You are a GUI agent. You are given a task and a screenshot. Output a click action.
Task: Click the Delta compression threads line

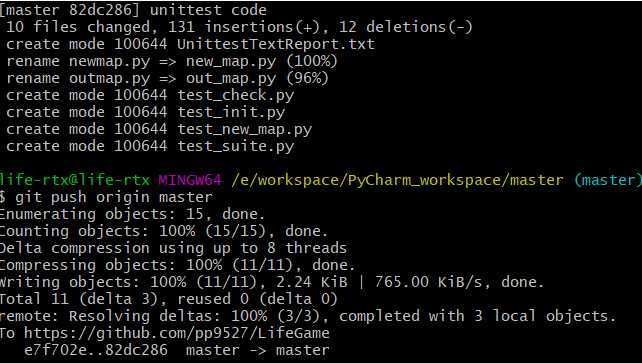tap(173, 248)
